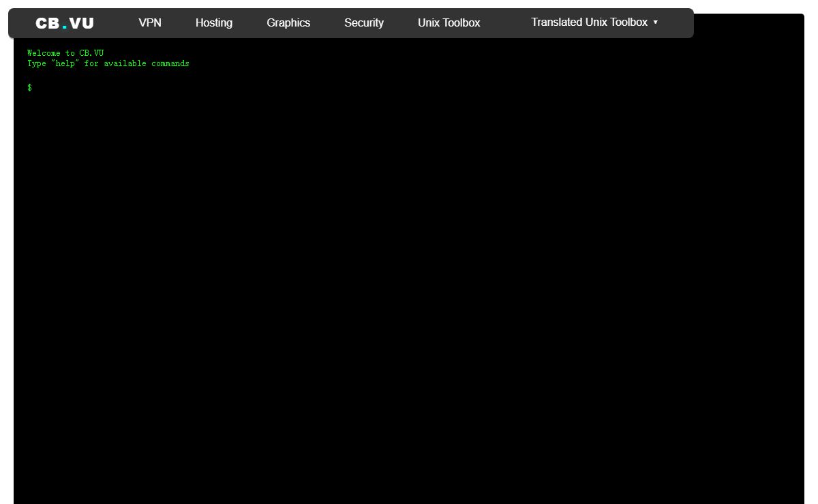Open the Hosting menu item

[x=214, y=22]
